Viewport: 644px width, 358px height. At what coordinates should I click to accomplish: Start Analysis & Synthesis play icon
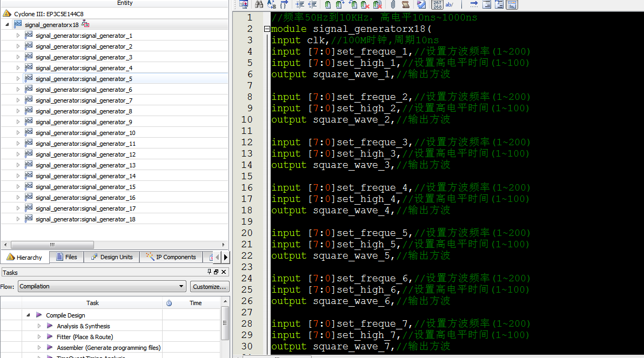click(50, 326)
